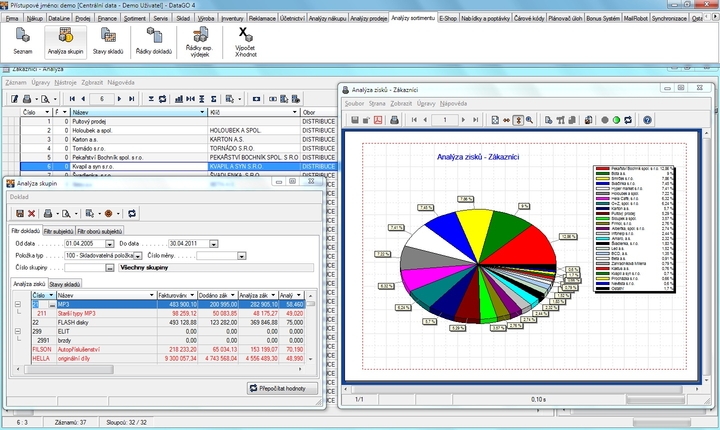Open Nástroje menu in Zákazníci window
The width and height of the screenshot is (720, 430).
[x=65, y=83]
